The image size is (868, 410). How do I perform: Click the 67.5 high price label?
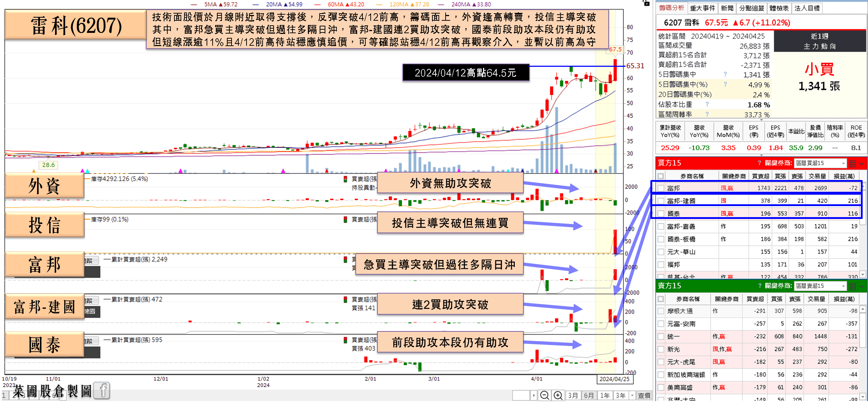click(x=615, y=50)
